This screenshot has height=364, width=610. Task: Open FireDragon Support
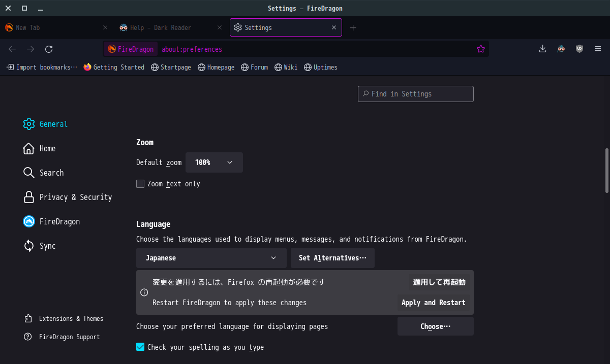(62, 337)
